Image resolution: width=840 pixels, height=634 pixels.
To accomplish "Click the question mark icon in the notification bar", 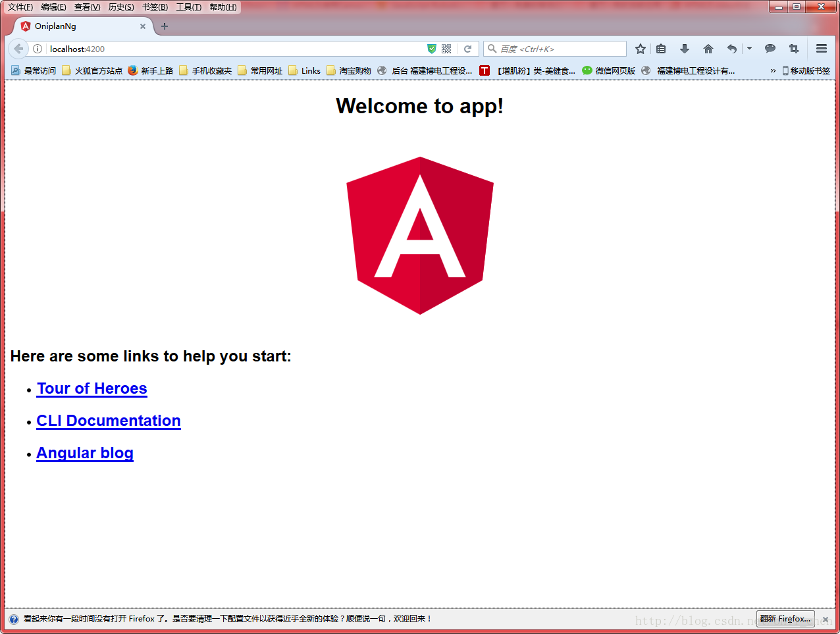I will (x=14, y=619).
